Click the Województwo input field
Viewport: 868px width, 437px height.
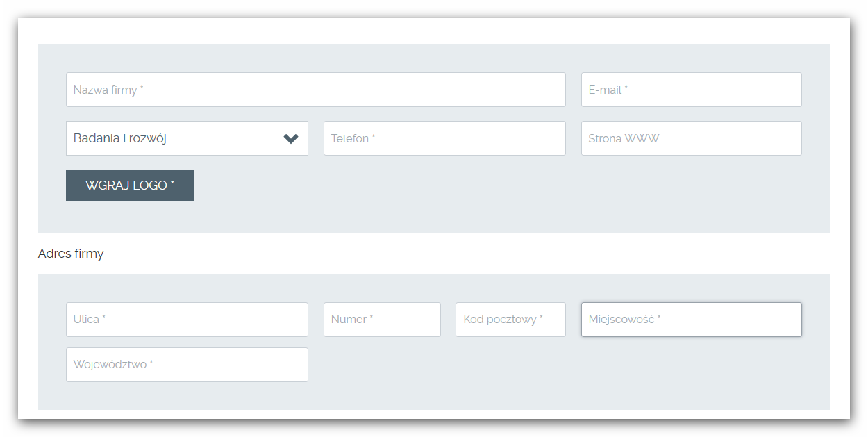[x=187, y=365]
